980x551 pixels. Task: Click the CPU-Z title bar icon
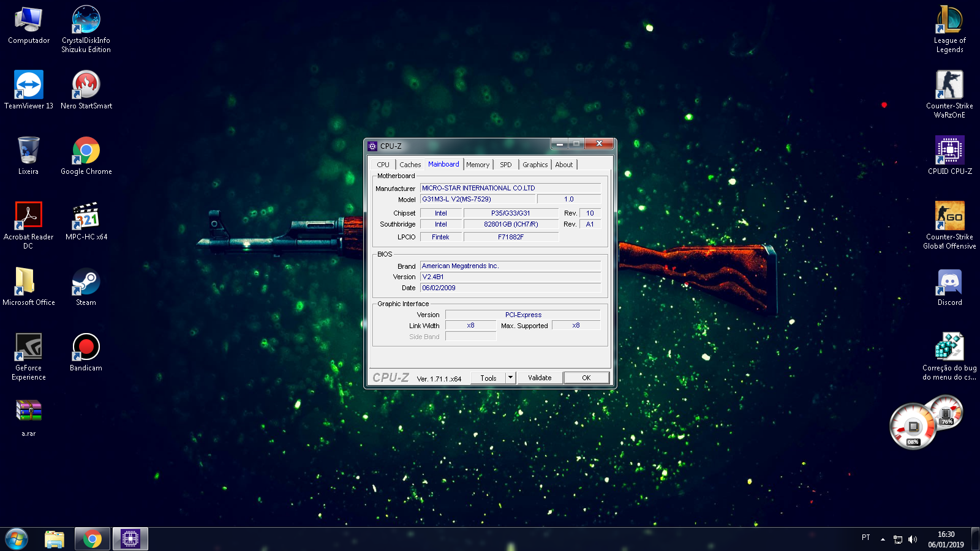pos(372,146)
